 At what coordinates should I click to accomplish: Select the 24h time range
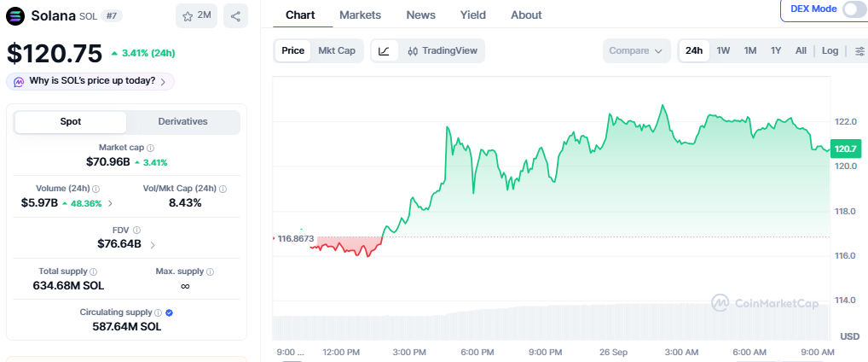pos(694,51)
